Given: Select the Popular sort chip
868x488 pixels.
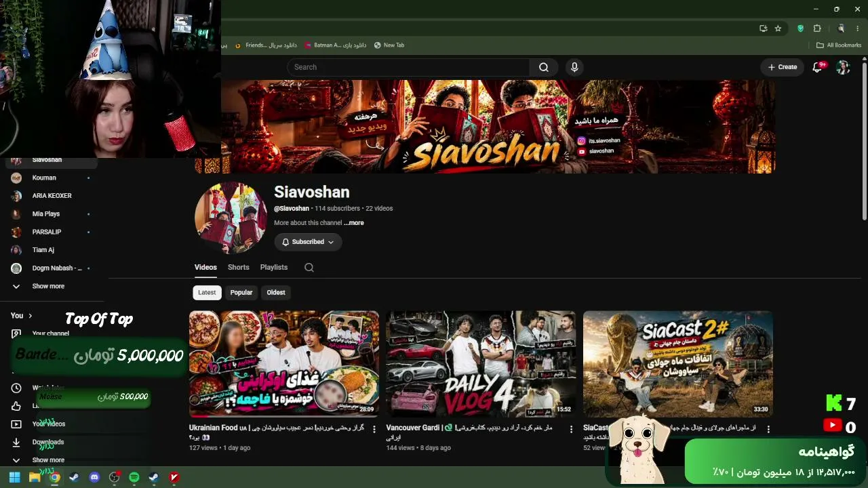Looking at the screenshot, I should pos(241,293).
